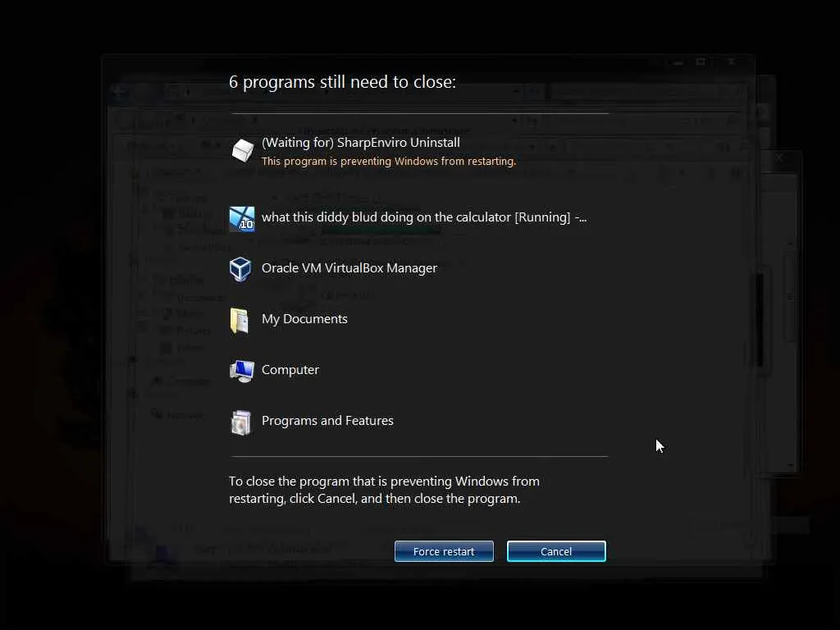Click the My Documents folder icon

[x=240, y=321]
